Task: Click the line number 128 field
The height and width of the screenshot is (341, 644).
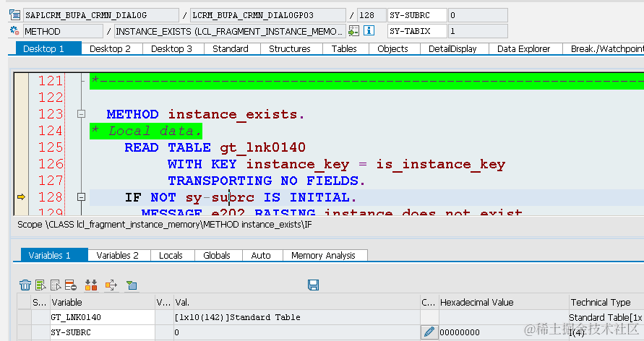Action: point(372,15)
